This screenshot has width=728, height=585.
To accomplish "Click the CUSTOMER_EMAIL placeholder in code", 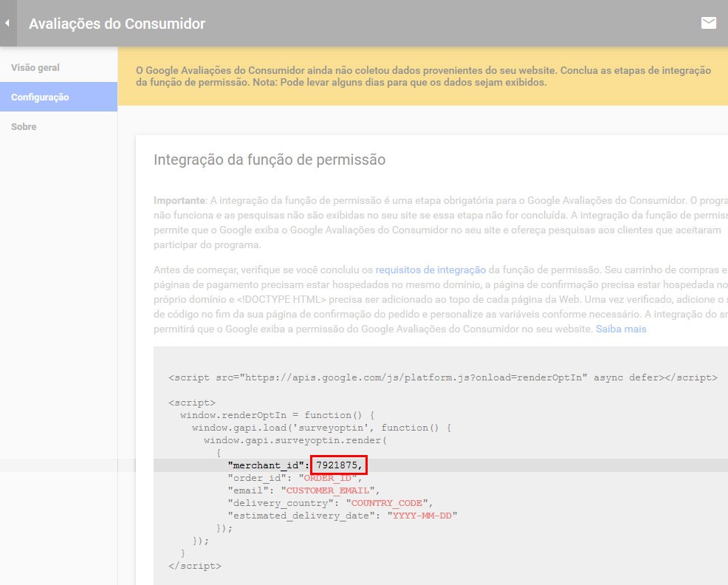I will click(328, 490).
